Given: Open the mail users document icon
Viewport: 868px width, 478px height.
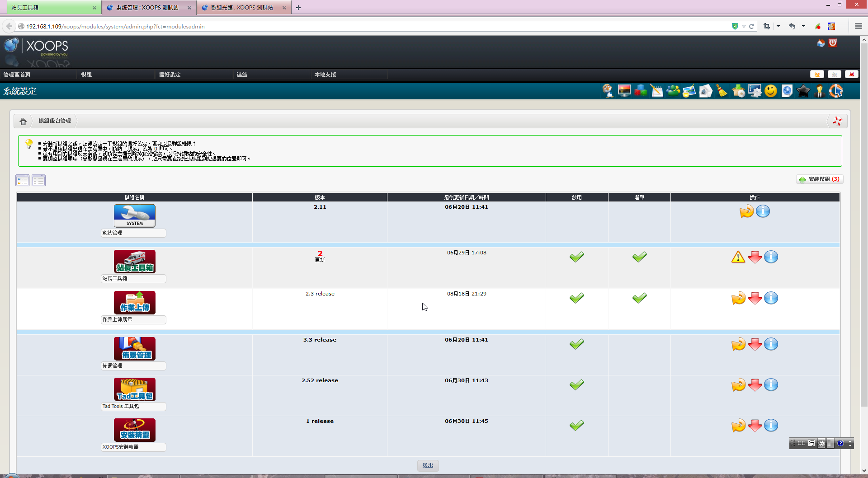Looking at the screenshot, I should click(706, 91).
